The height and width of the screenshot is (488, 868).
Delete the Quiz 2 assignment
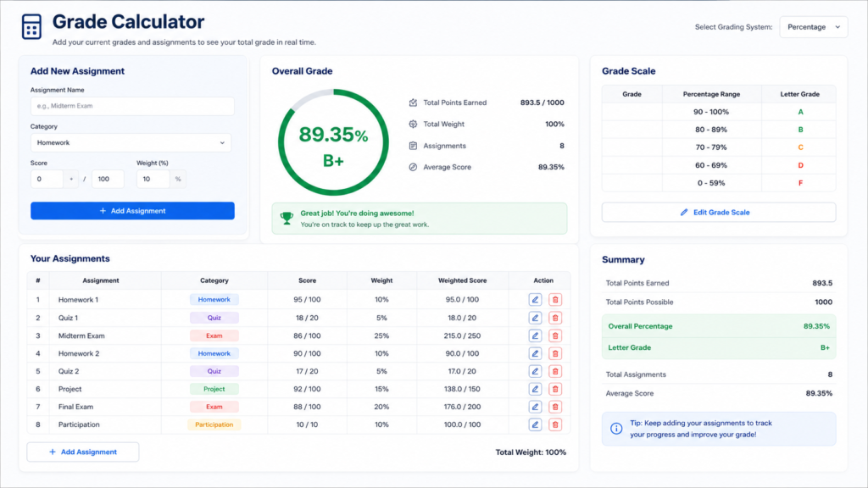pyautogui.click(x=554, y=371)
